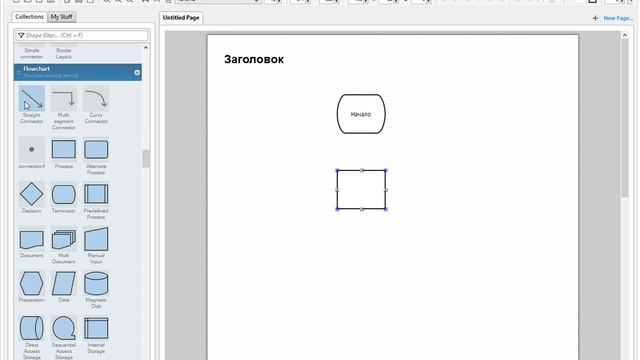Image resolution: width=640 pixels, height=360 pixels.
Task: Select the Internal Storage shape
Action: [96, 328]
